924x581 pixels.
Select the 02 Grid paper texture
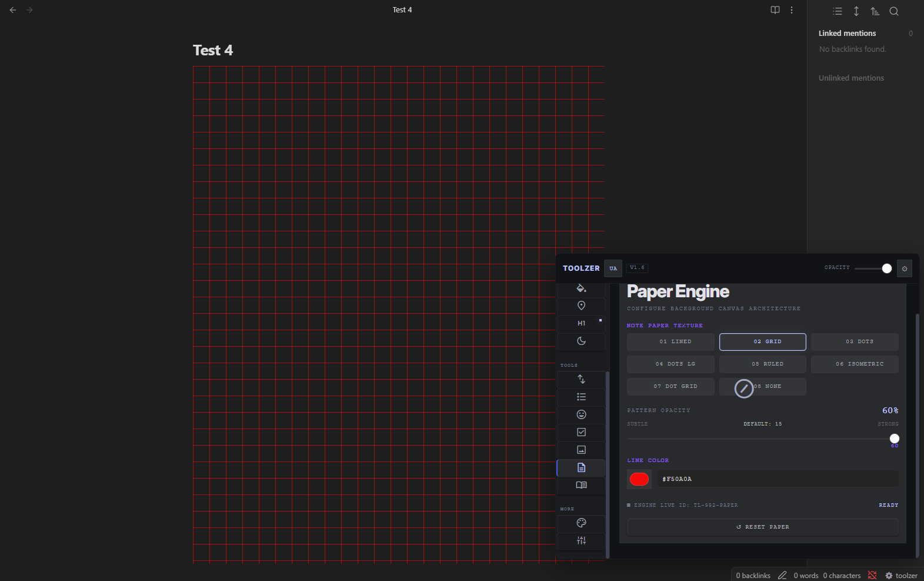pos(763,342)
